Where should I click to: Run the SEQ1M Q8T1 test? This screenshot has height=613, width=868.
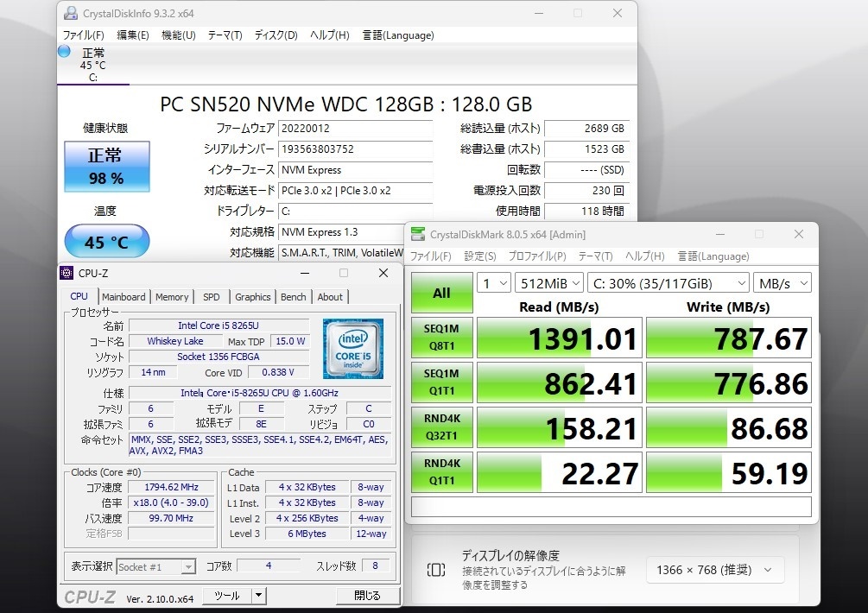point(441,337)
